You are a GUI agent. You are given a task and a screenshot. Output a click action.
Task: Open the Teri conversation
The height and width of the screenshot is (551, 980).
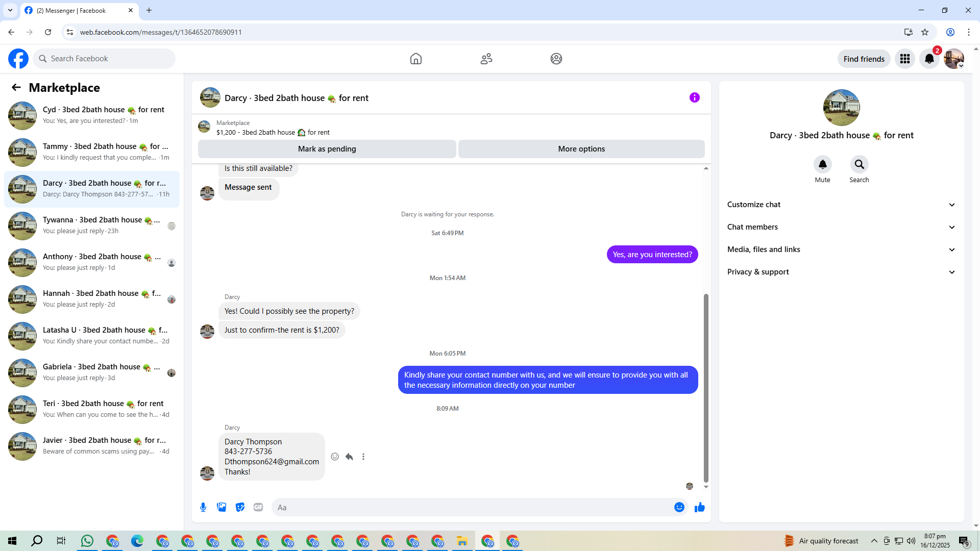[x=92, y=409]
